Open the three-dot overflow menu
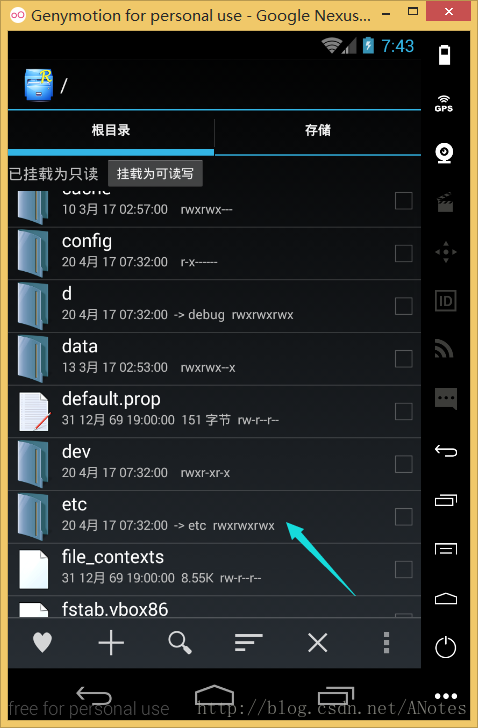The width and height of the screenshot is (478, 728). click(386, 643)
